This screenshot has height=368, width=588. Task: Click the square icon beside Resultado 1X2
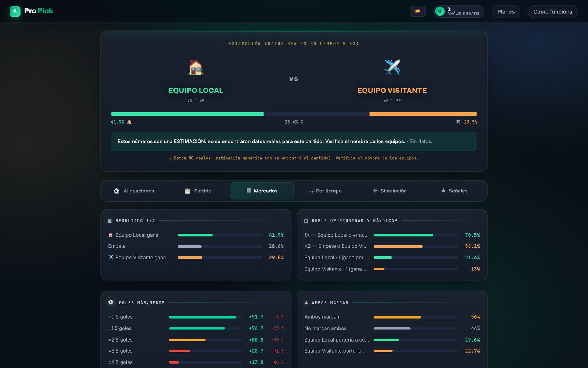click(x=110, y=221)
